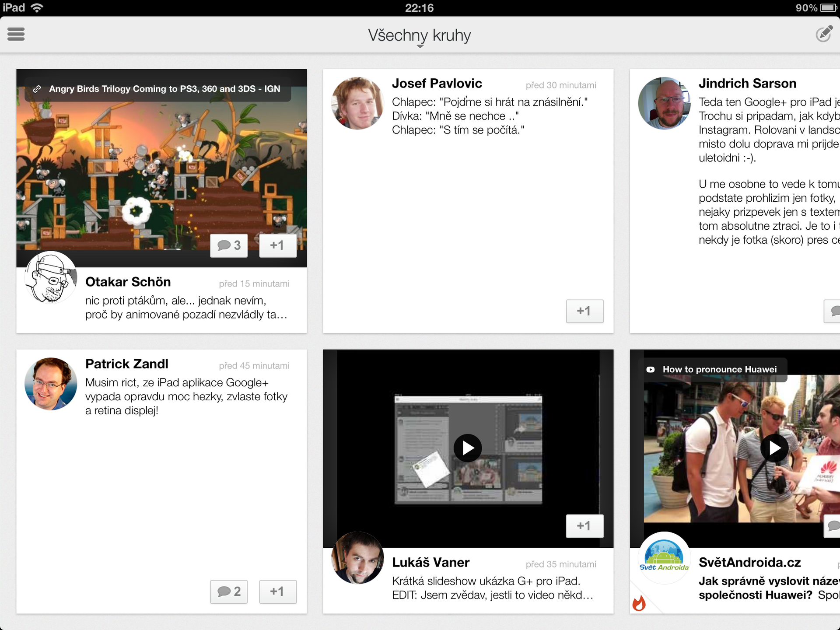This screenshot has width=840, height=630.
Task: Give +1 to Angry Birds Trilogy post
Action: [277, 245]
